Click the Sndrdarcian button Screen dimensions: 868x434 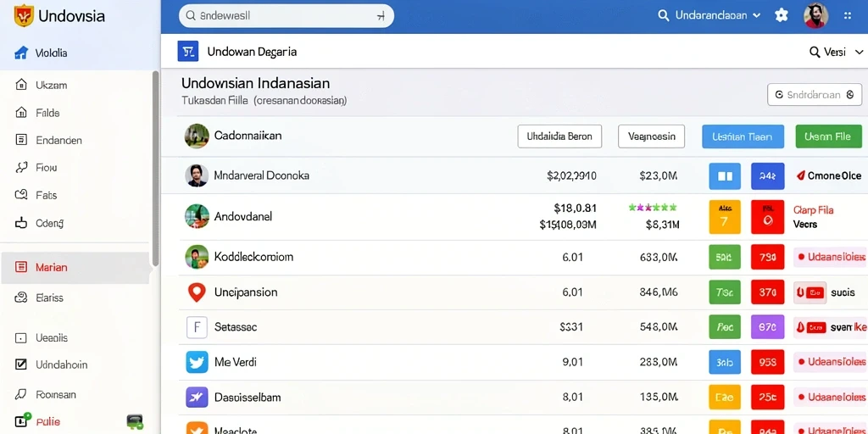pyautogui.click(x=815, y=95)
